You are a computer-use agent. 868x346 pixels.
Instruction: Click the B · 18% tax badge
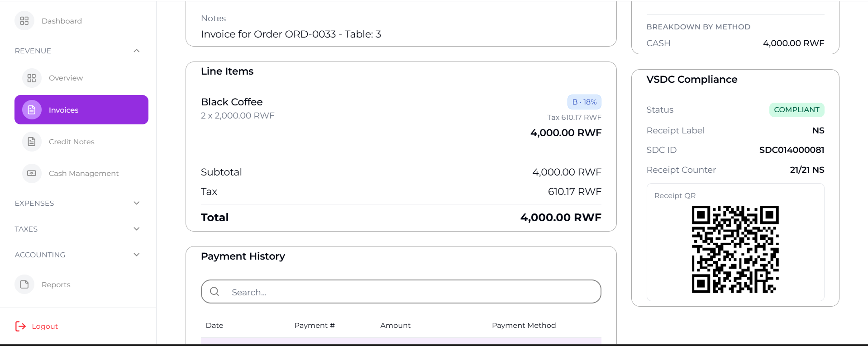[x=584, y=102]
